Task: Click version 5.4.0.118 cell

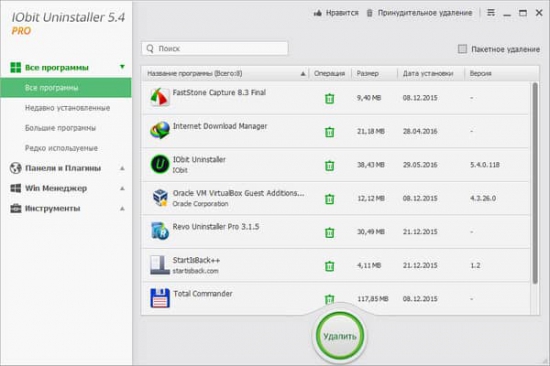Action: 485,165
